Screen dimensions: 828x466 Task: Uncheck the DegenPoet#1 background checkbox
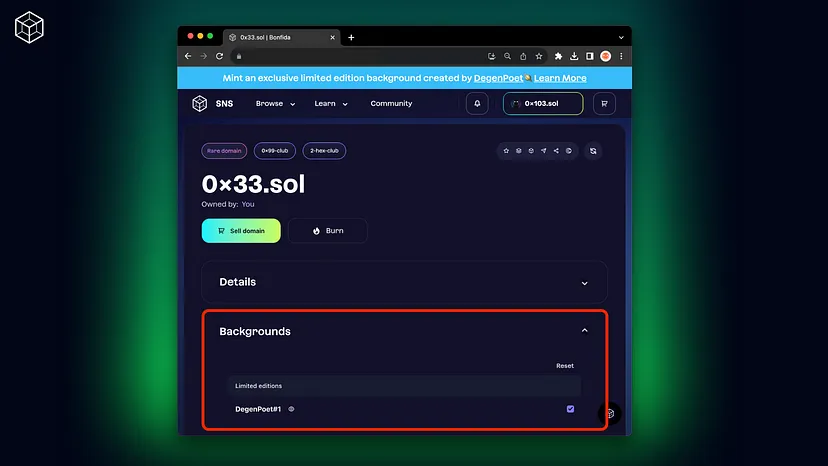570,409
